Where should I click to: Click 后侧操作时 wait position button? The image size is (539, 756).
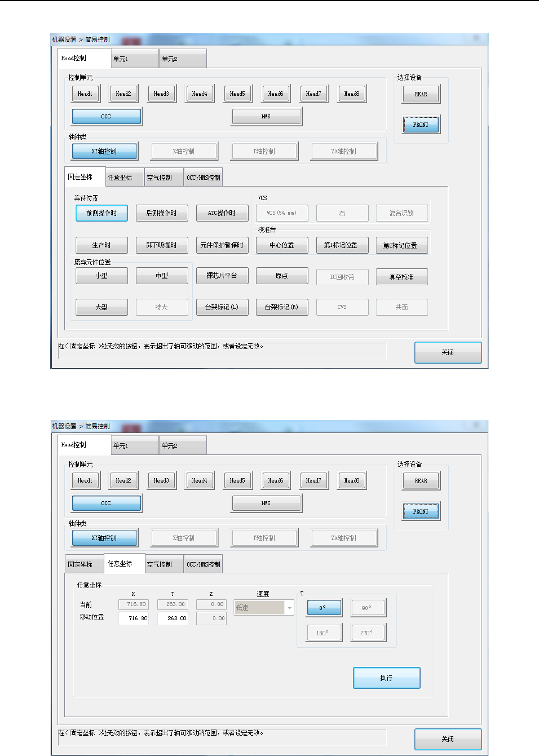pyautogui.click(x=162, y=213)
